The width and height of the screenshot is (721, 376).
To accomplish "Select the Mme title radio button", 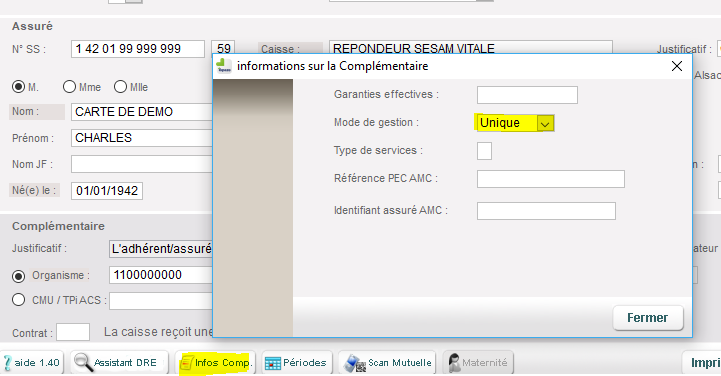I will point(69,86).
